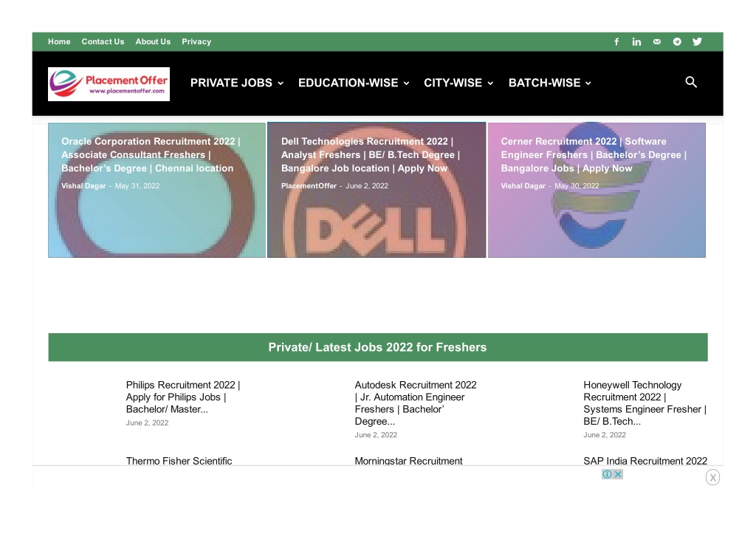This screenshot has width=756, height=534.
Task: Open Honeywell Technology Recruitment 2022 post
Action: (x=645, y=403)
